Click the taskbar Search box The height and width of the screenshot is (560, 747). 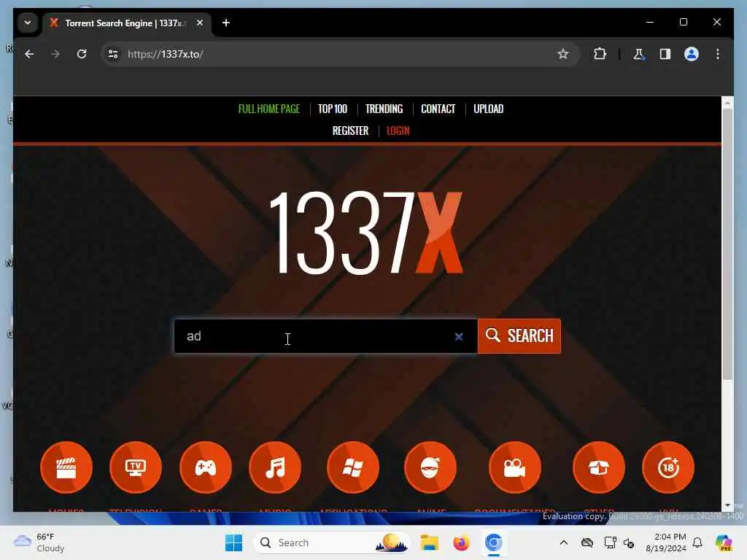tap(332, 542)
